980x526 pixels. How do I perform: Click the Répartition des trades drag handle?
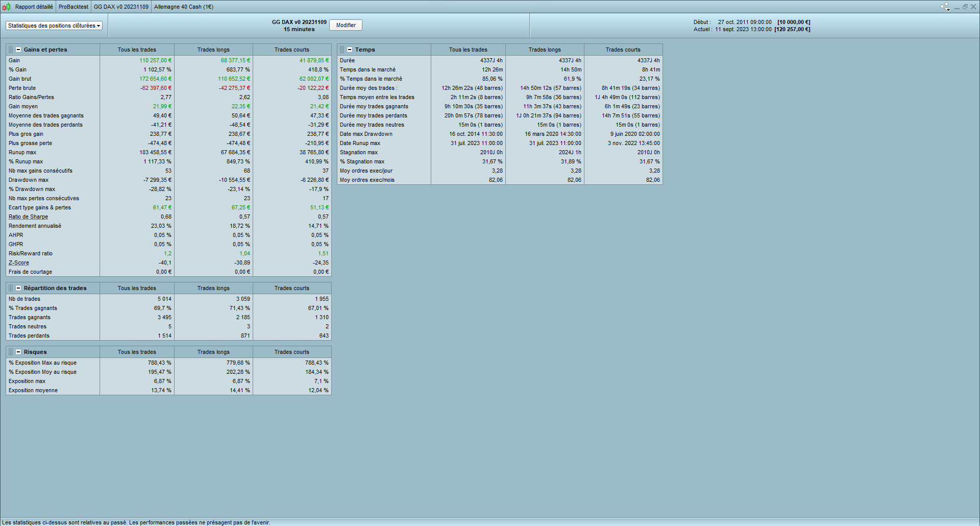[11, 288]
